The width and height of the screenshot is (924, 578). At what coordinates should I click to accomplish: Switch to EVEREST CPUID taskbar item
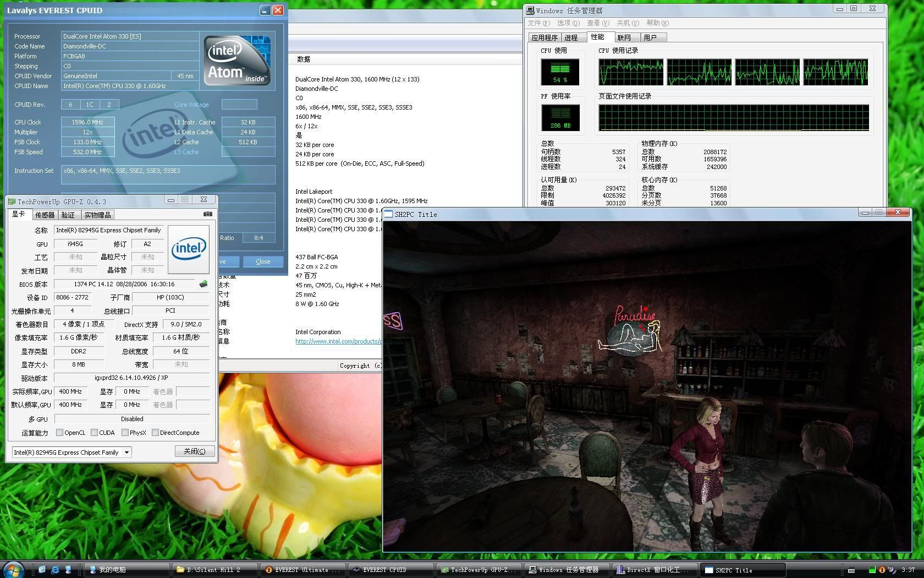point(391,570)
